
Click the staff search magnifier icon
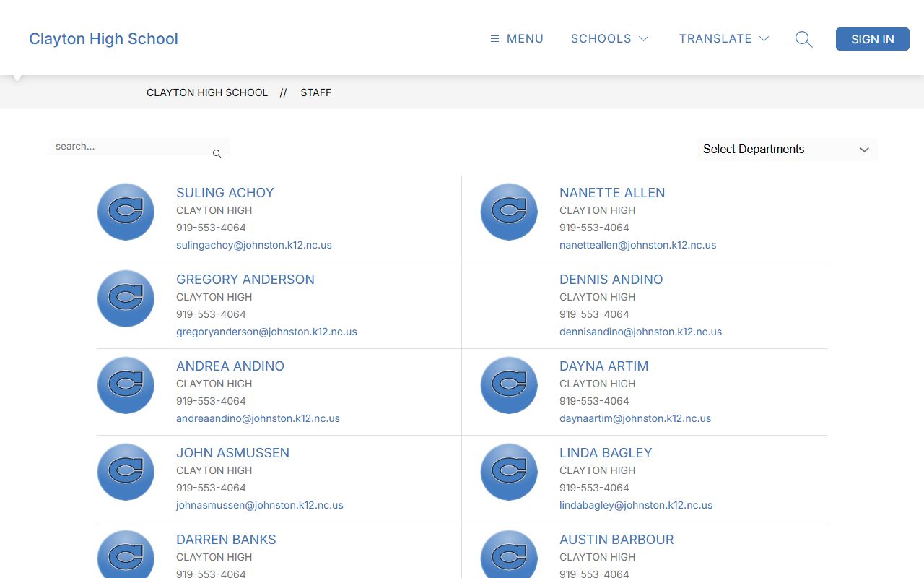217,154
